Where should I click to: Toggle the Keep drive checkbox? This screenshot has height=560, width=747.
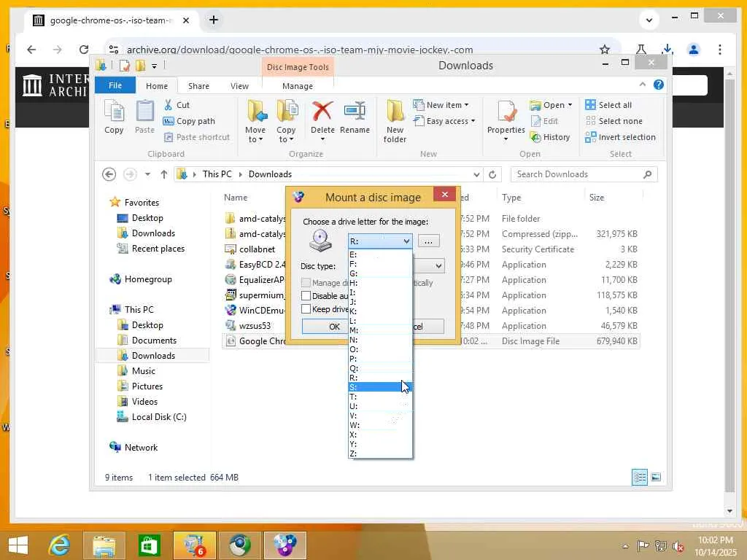306,309
